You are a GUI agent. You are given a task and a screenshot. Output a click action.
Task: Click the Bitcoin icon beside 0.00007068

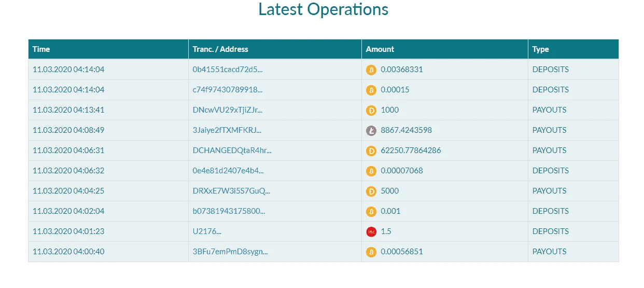[x=371, y=171]
